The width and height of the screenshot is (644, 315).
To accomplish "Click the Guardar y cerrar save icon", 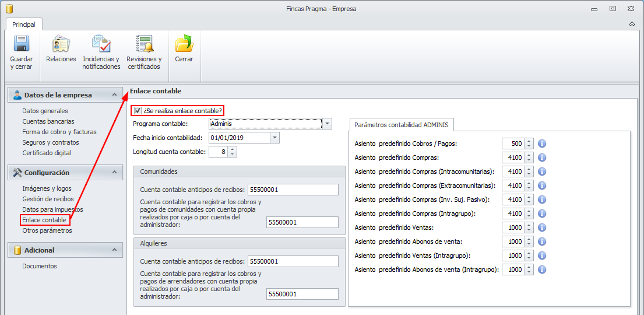I will coord(22,44).
